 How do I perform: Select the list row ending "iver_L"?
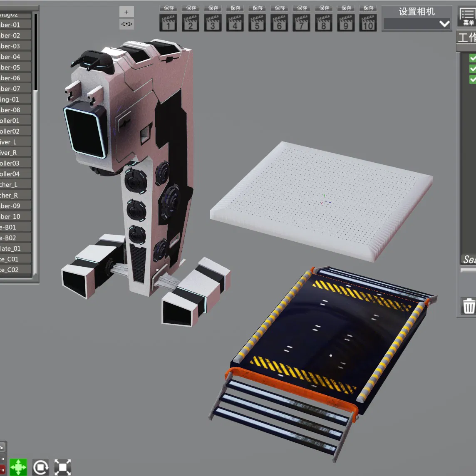tap(15, 142)
